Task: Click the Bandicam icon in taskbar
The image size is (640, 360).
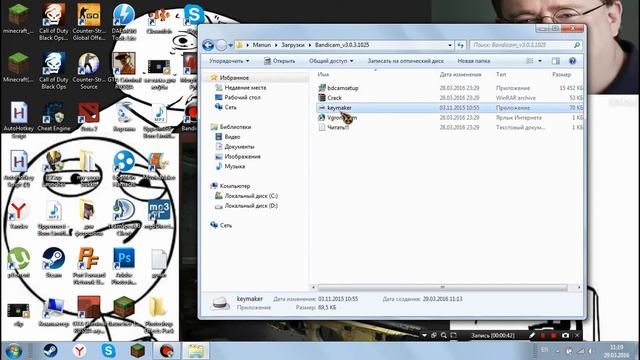Action: click(x=167, y=351)
